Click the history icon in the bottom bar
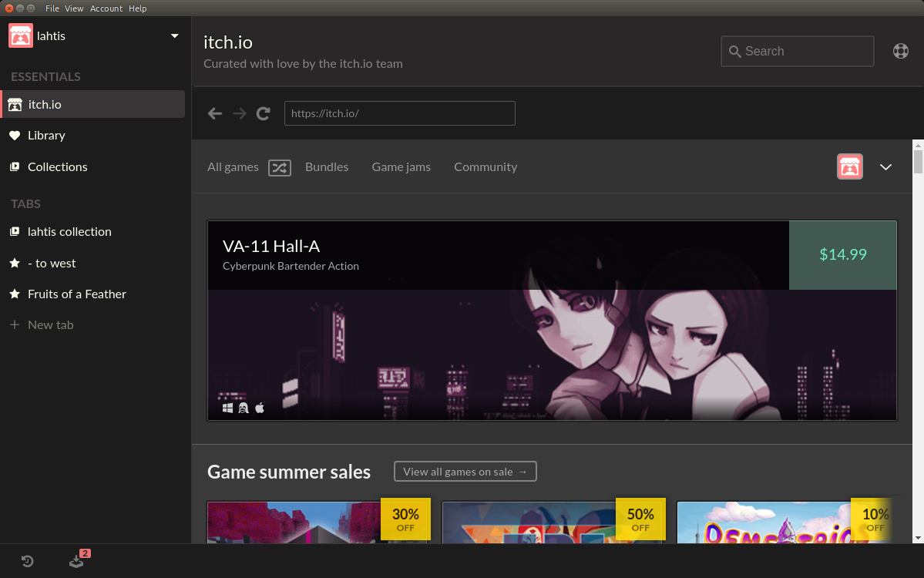 (28, 561)
